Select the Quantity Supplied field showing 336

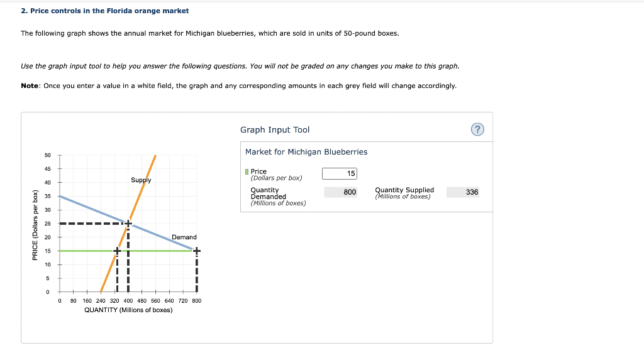(463, 192)
